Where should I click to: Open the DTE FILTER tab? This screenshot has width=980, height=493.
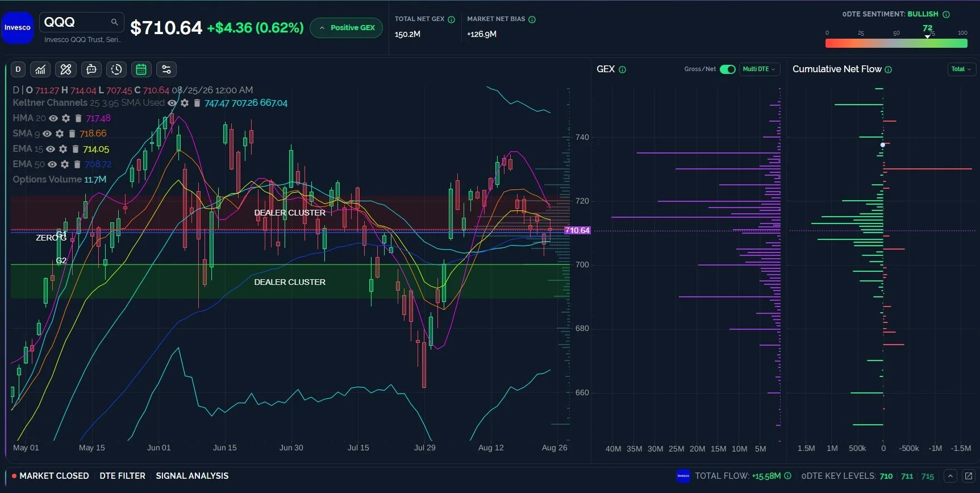122,476
